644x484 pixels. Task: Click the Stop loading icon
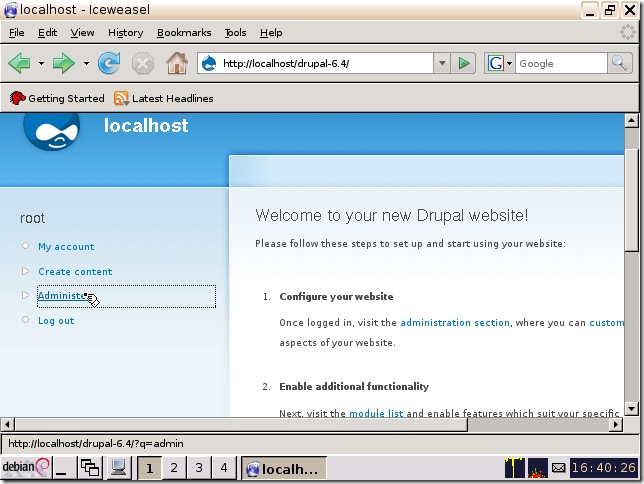point(143,64)
